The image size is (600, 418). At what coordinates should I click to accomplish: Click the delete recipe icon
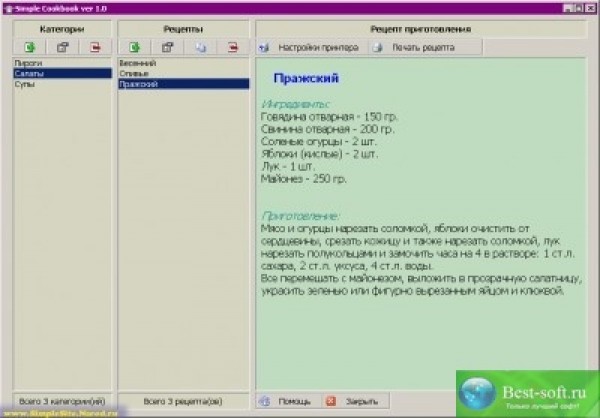[233, 47]
